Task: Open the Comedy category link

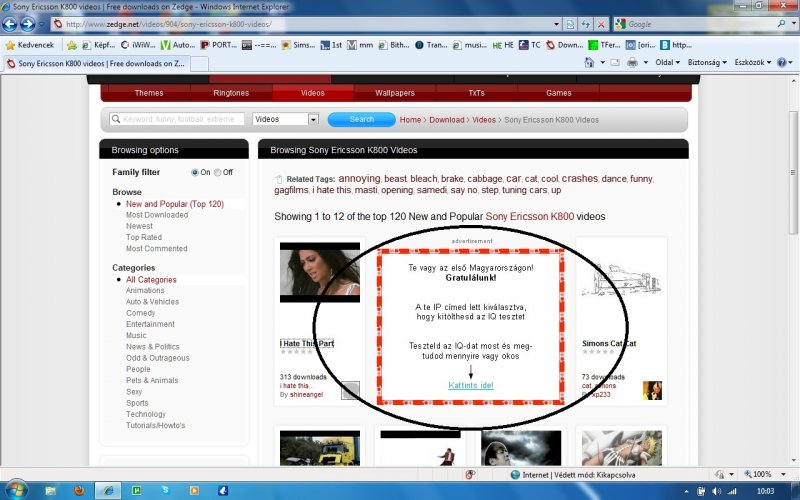Action: click(x=140, y=313)
